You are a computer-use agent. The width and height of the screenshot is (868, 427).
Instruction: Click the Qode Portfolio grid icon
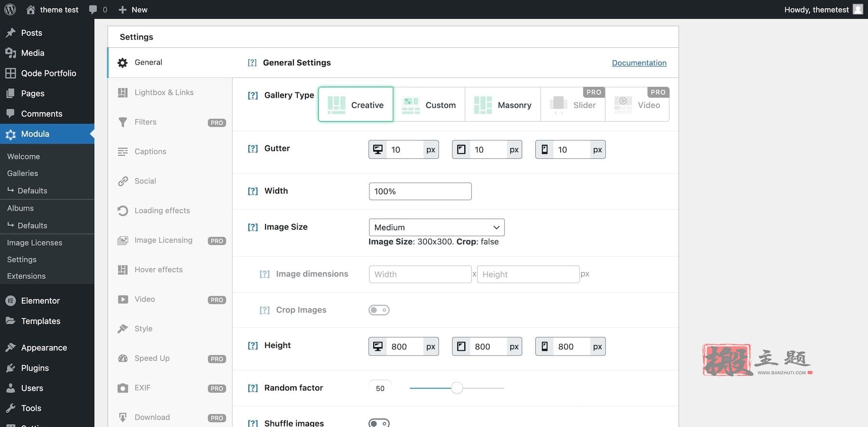(11, 73)
